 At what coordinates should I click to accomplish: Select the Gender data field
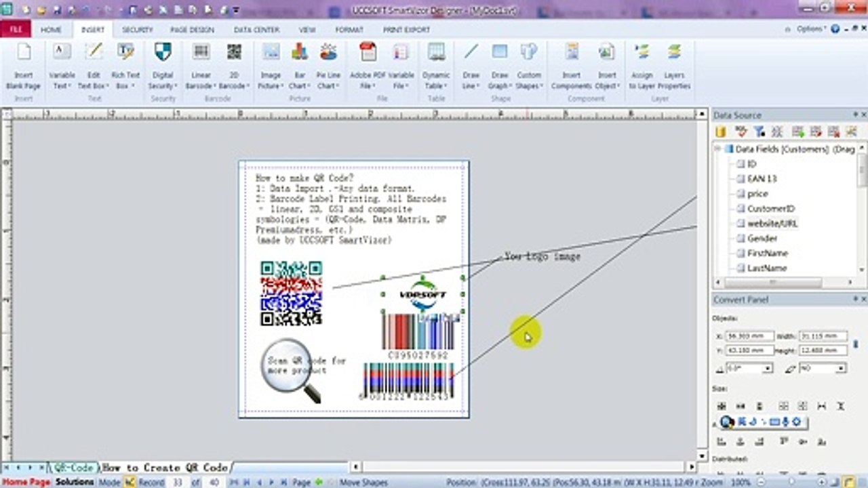click(762, 239)
